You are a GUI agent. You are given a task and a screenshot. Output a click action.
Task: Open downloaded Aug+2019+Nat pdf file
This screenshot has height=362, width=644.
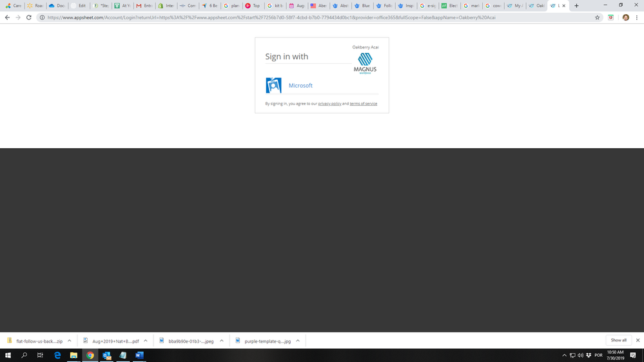(x=112, y=341)
